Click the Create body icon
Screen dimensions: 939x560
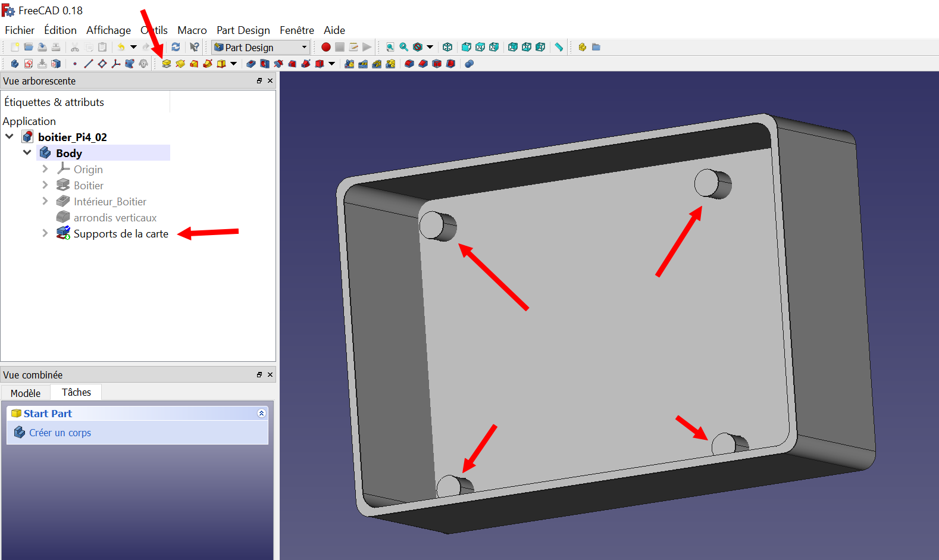15,64
